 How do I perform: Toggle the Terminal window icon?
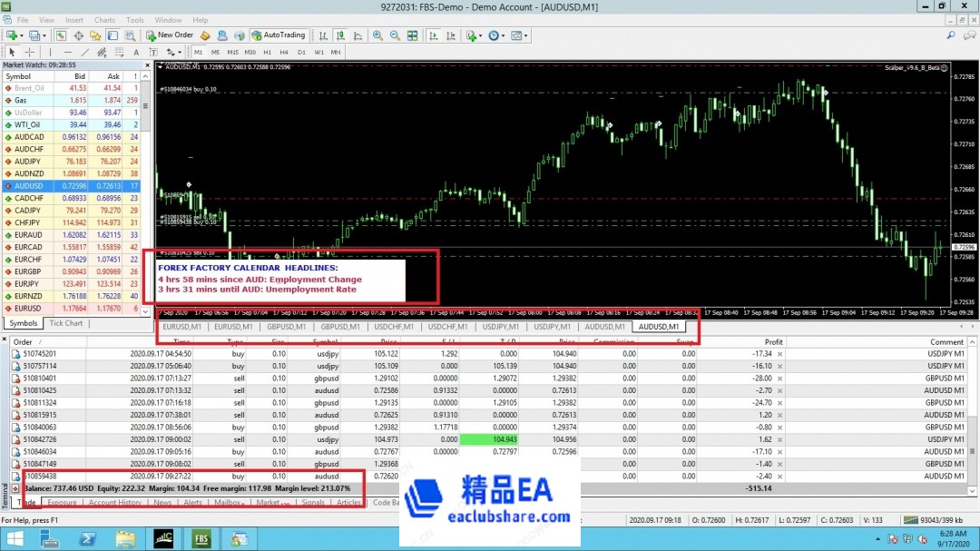pos(113,35)
